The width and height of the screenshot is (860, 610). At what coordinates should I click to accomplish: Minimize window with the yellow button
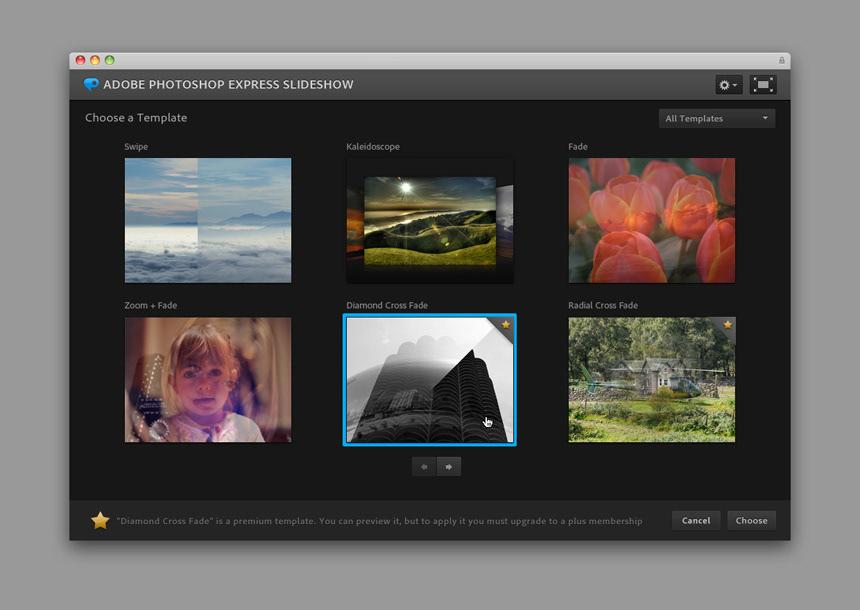[95, 60]
